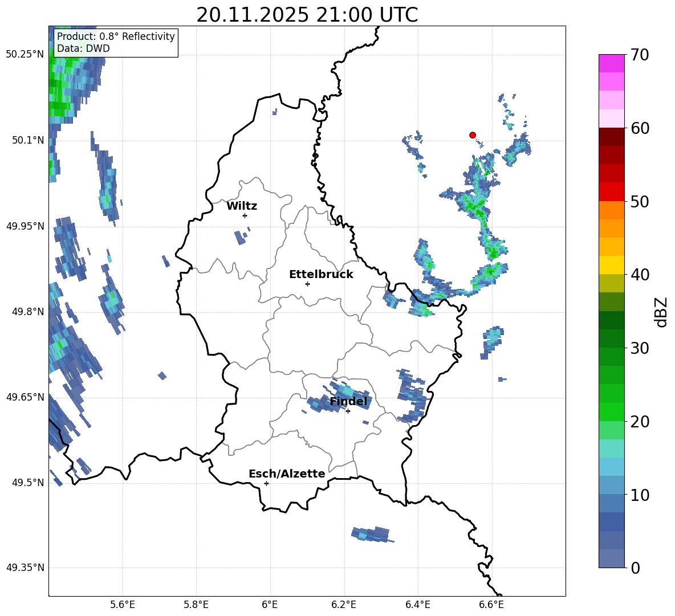675x616 pixels.
Task: Click the Findel station cross marker
Action: (348, 411)
